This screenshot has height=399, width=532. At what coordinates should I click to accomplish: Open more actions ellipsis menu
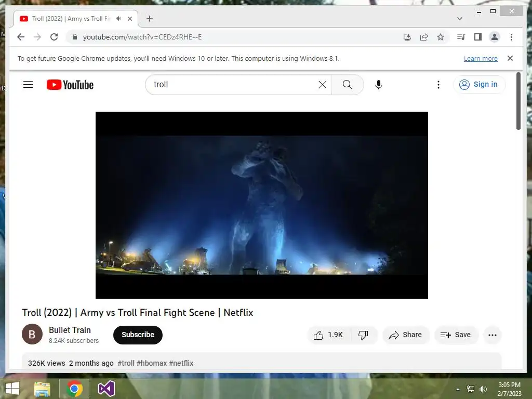click(x=493, y=335)
